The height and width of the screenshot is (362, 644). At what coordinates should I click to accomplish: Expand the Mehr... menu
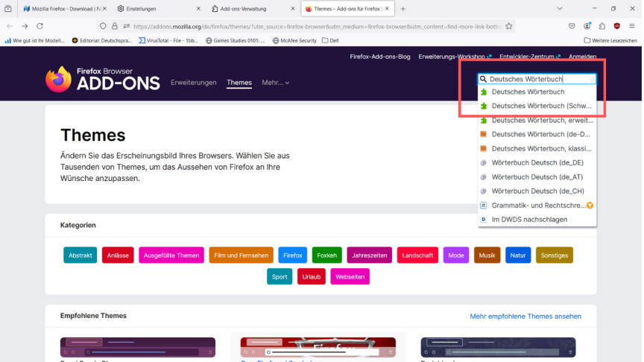pos(276,83)
